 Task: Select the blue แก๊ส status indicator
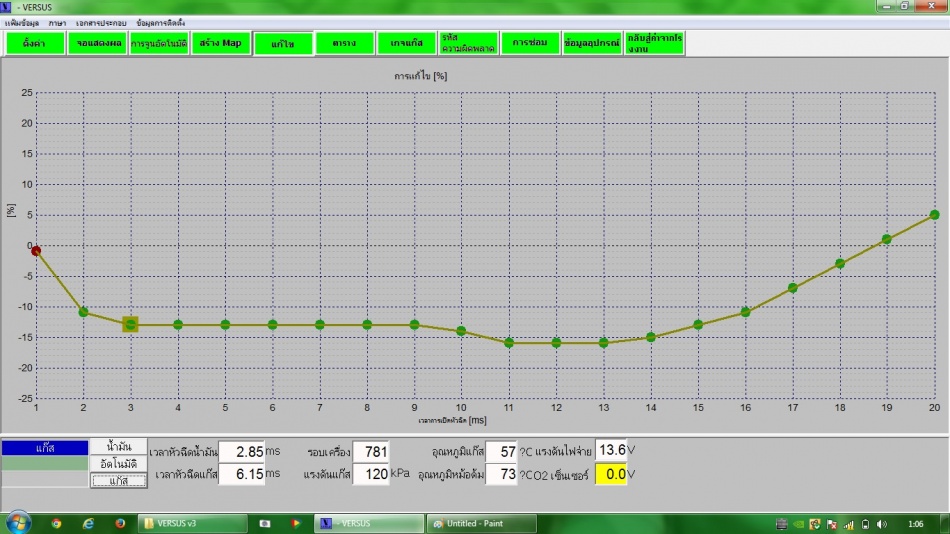45,448
